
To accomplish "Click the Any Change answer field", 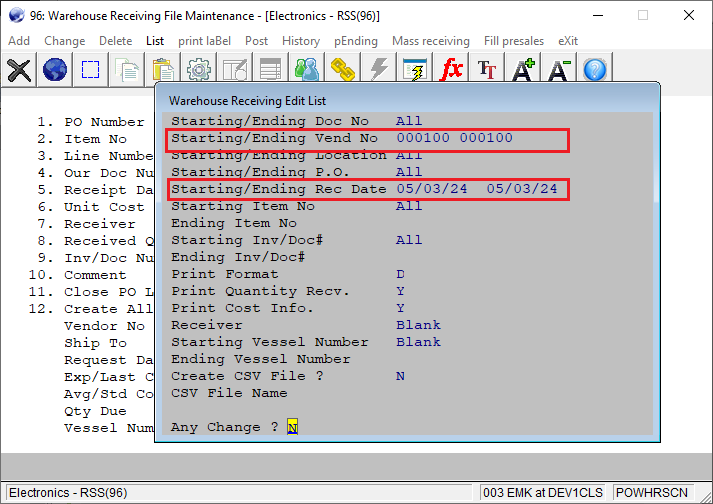I will [292, 427].
